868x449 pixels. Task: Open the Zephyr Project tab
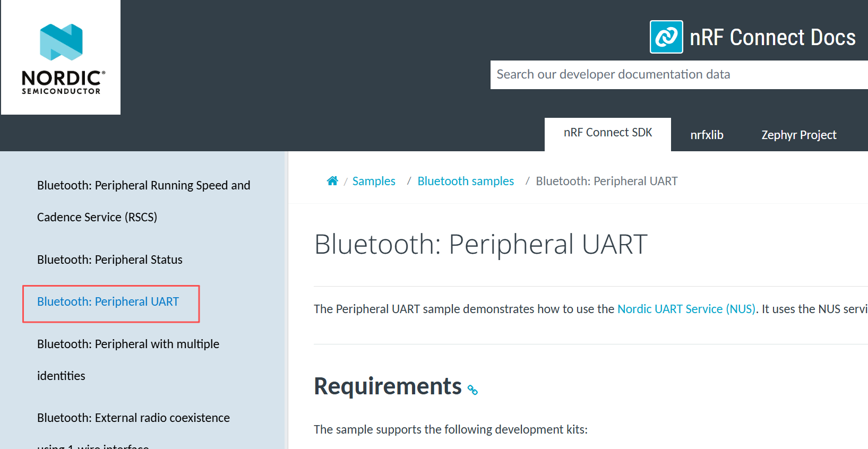799,135
